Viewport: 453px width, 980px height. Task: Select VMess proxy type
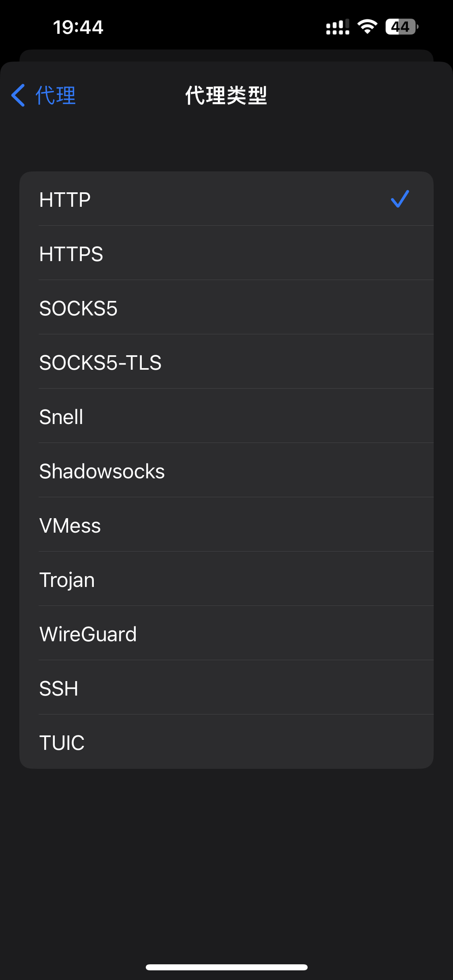point(226,525)
